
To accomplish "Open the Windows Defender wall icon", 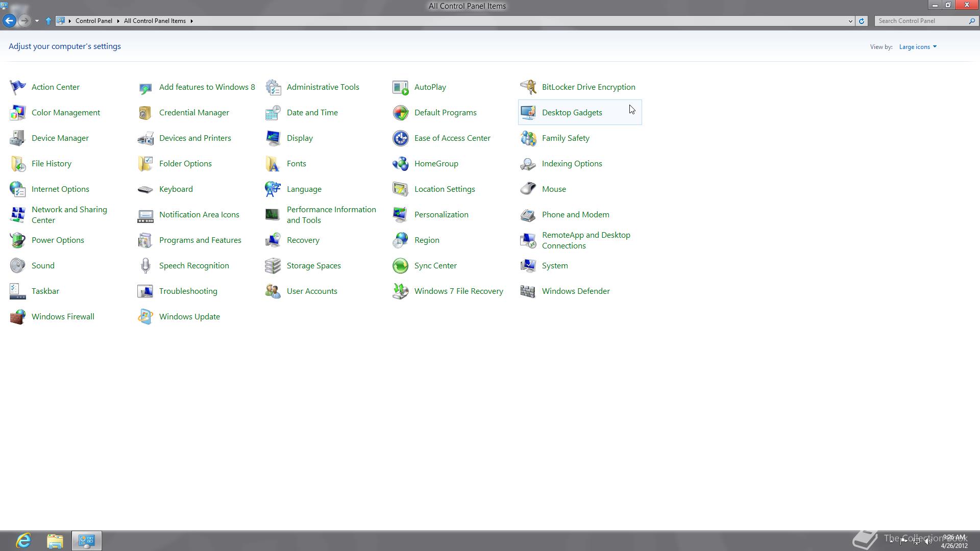I will [x=528, y=291].
